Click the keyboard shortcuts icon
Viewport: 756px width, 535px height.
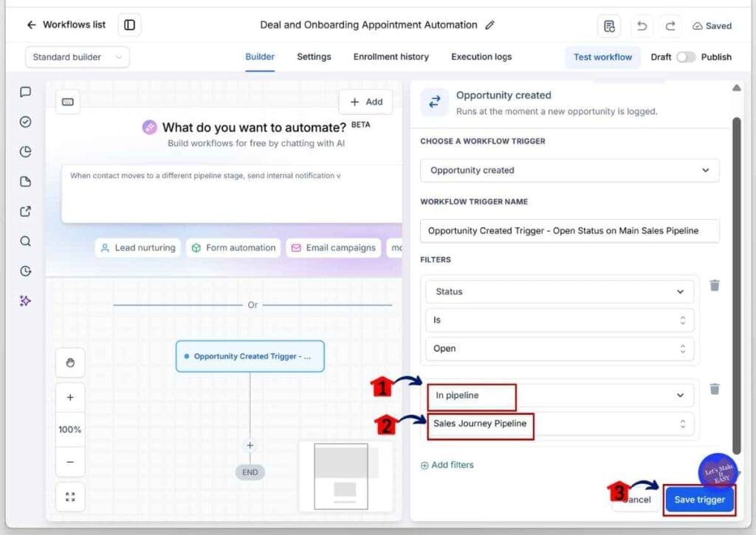pos(67,102)
